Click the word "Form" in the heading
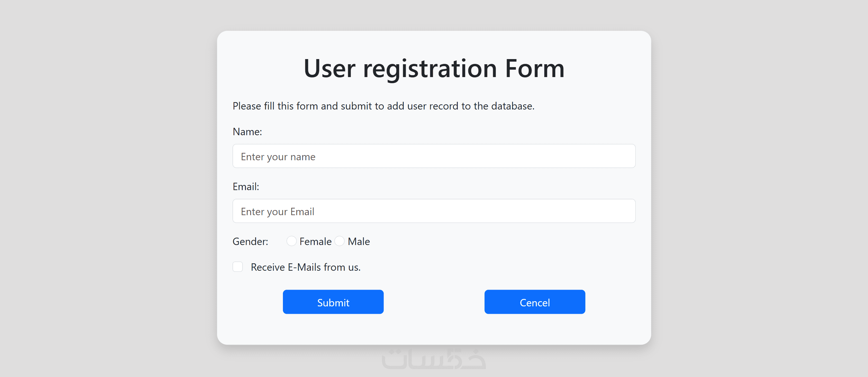 point(534,68)
